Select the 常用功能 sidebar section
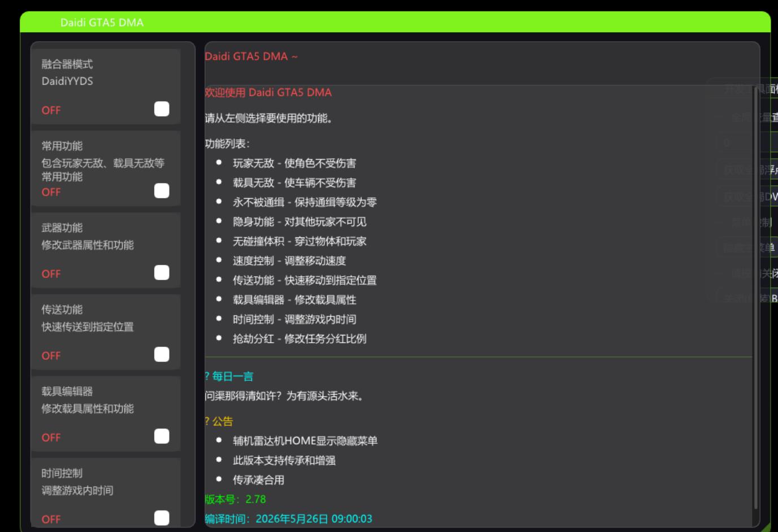This screenshot has height=532, width=778. pos(106,168)
